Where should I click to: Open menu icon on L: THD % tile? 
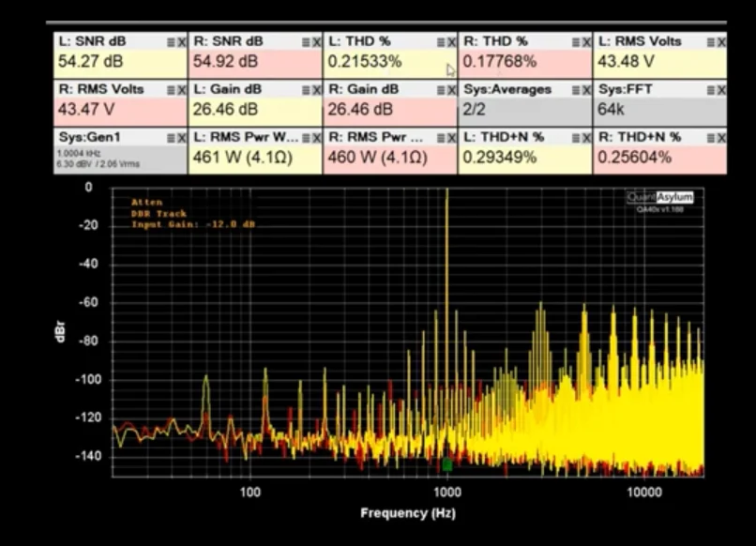point(440,42)
